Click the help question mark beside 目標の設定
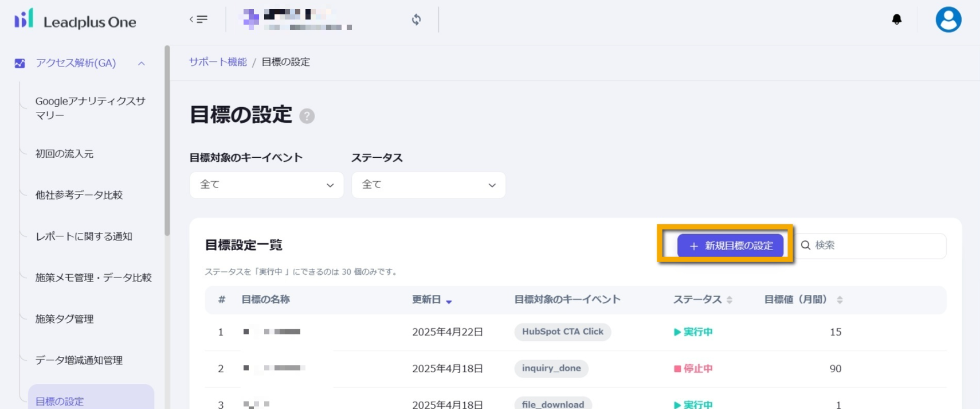This screenshot has width=980, height=409. pyautogui.click(x=307, y=116)
